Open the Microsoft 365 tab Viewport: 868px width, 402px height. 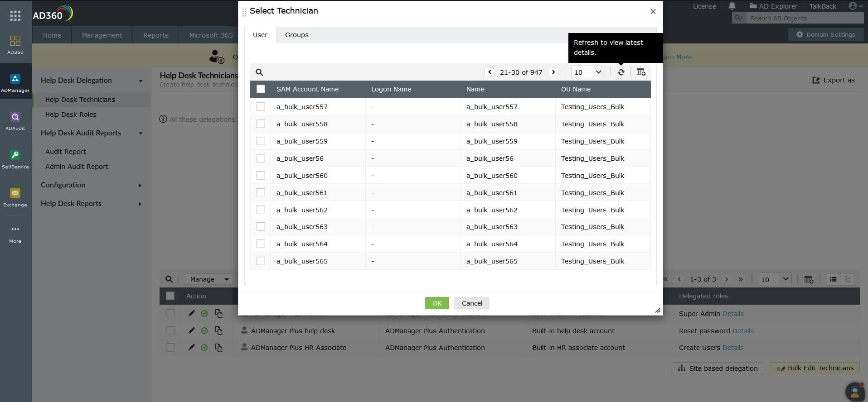pos(211,35)
